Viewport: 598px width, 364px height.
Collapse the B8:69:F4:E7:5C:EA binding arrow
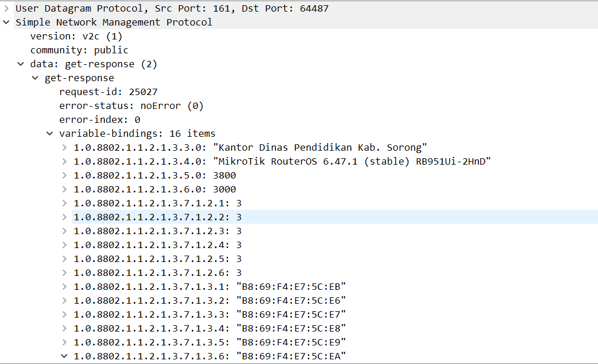(x=64, y=356)
